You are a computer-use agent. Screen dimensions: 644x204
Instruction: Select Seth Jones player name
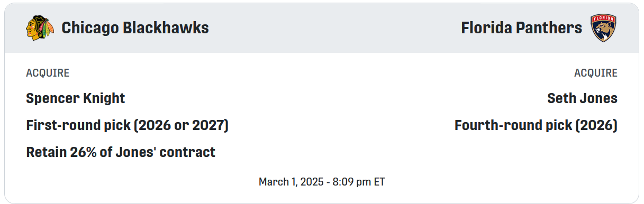tap(582, 98)
